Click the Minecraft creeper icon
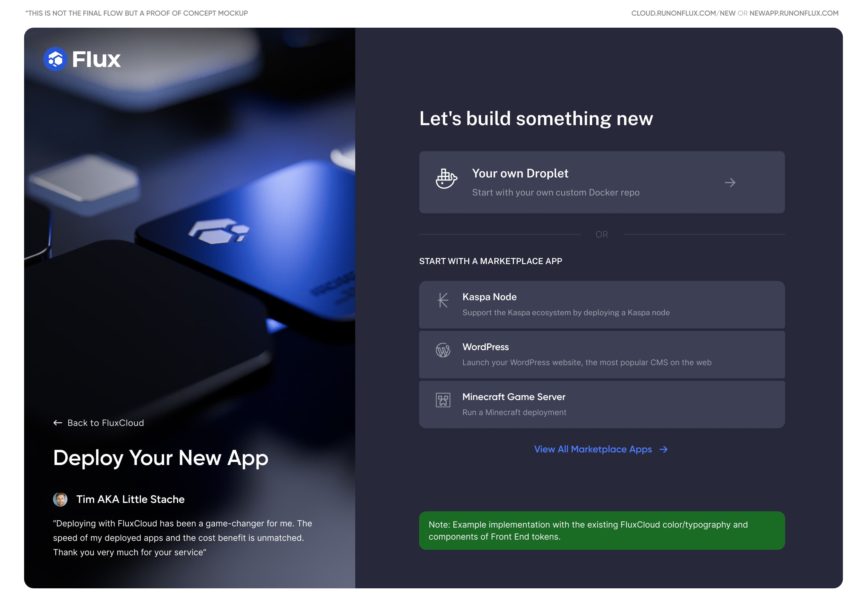The height and width of the screenshot is (616, 867). point(443,400)
